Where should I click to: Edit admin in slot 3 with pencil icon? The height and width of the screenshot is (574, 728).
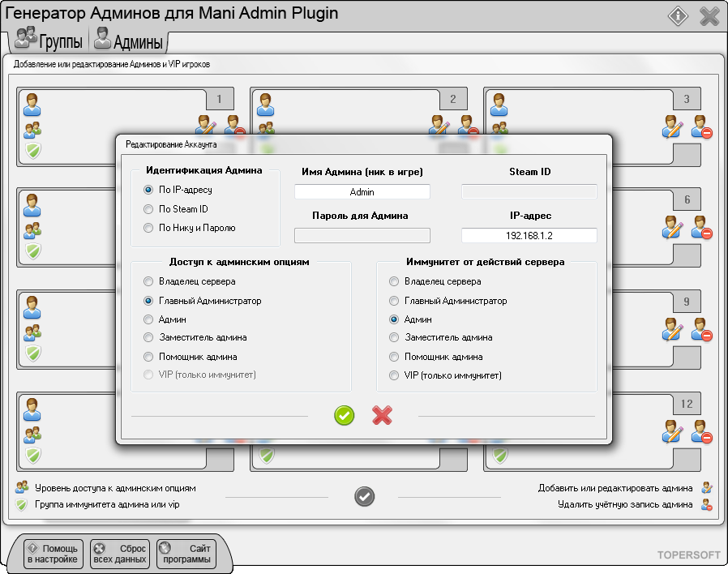point(673,126)
